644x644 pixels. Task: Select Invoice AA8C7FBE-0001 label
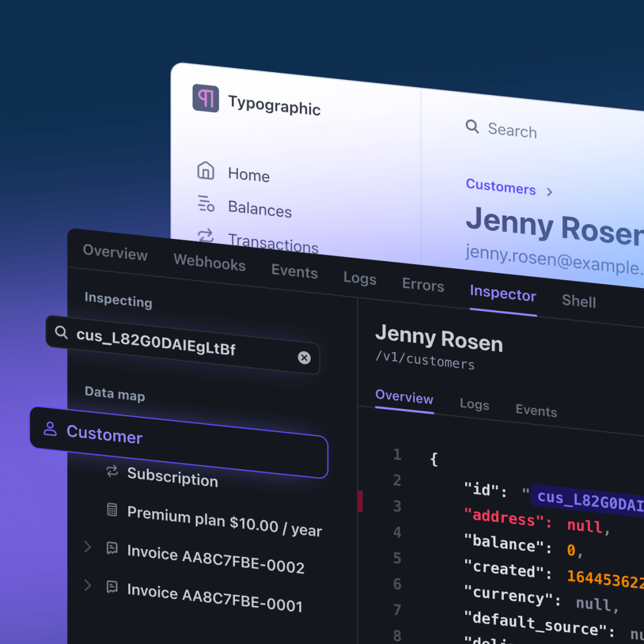(x=215, y=597)
